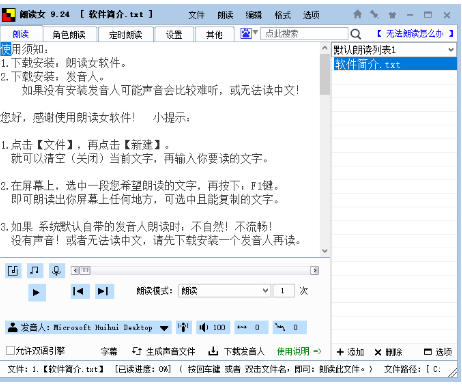Open the 发音人 Microsoft Huihui Desktop dropdown
The height and width of the screenshot is (387, 462).
(x=88, y=327)
